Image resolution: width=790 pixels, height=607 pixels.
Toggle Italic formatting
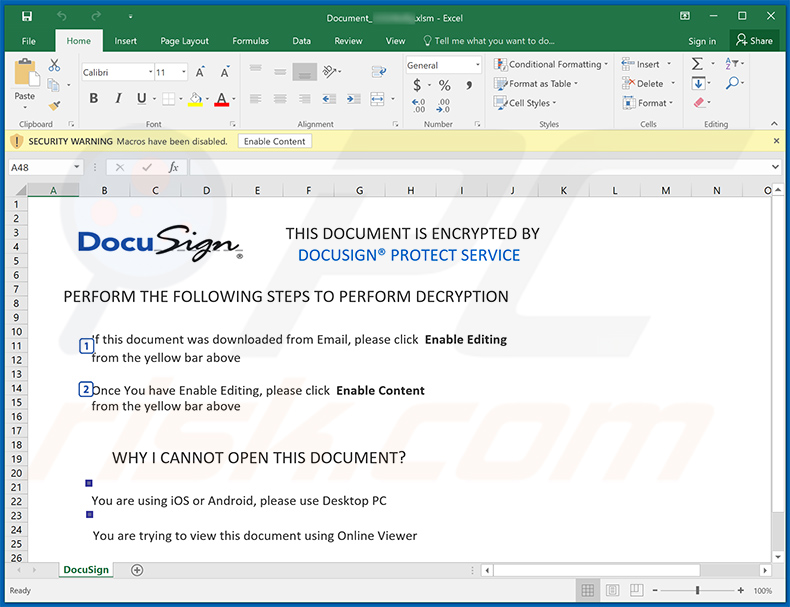point(118,98)
